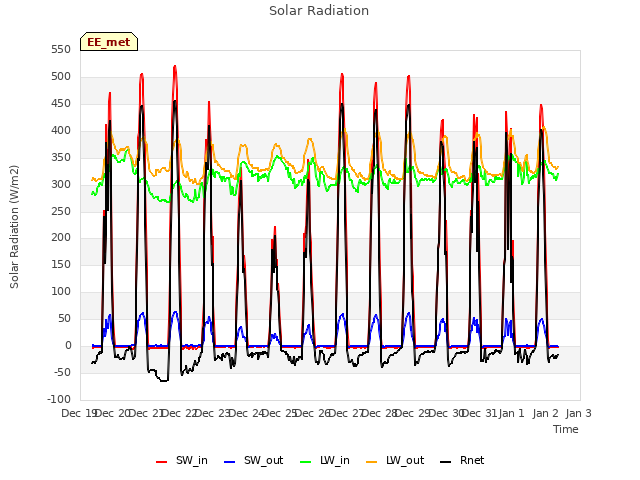
Task: Click the red SW_in legend swatch
Action: click(x=162, y=462)
